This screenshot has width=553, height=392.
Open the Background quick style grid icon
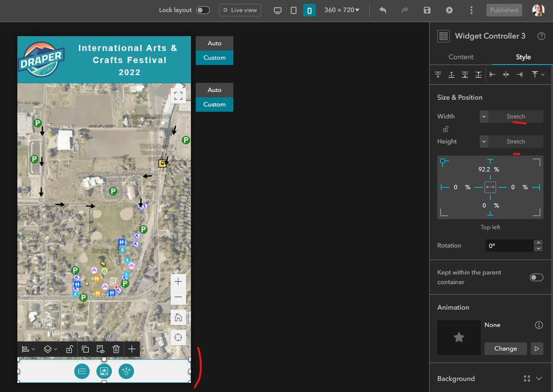(x=527, y=379)
